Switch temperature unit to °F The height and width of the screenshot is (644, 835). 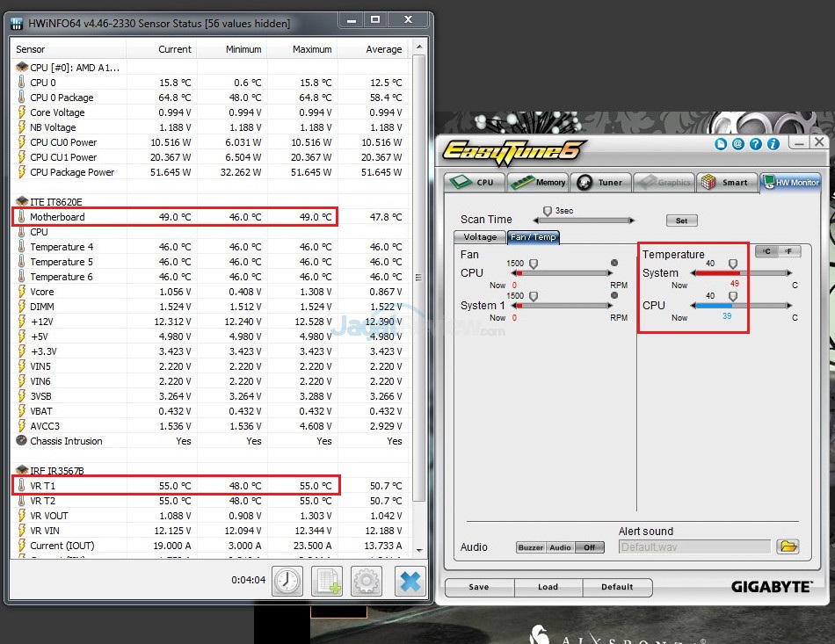[789, 251]
